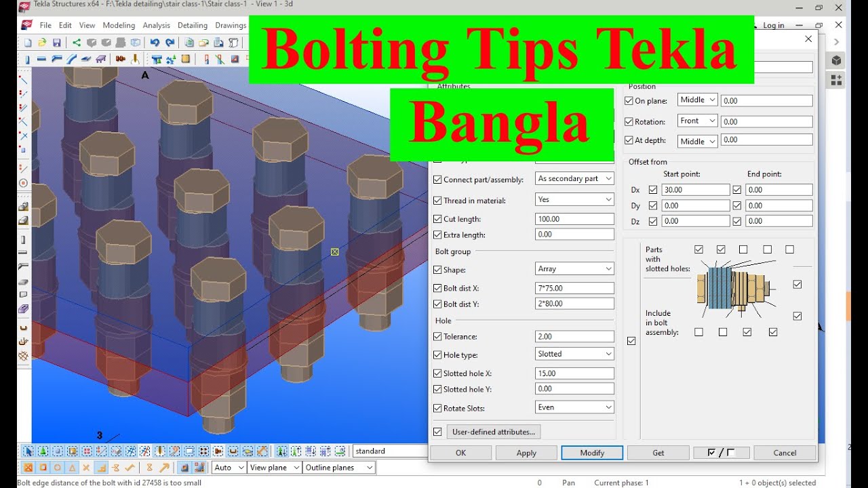The width and height of the screenshot is (868, 488).
Task: Toggle Snap to end points square icon
Action: pyautogui.click(x=43, y=467)
